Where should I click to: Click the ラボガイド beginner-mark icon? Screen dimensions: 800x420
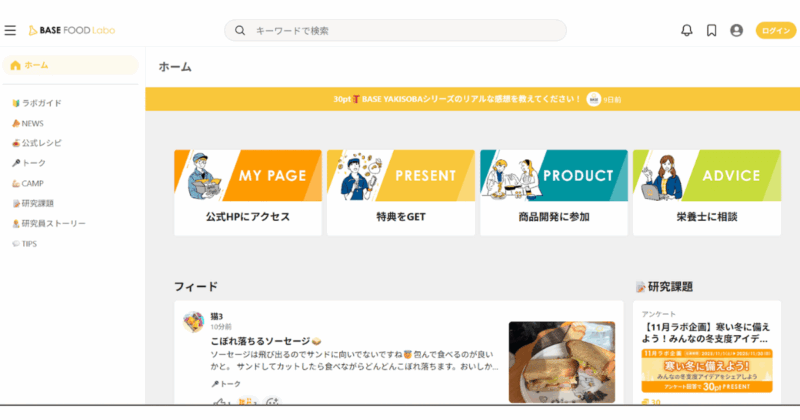16,103
